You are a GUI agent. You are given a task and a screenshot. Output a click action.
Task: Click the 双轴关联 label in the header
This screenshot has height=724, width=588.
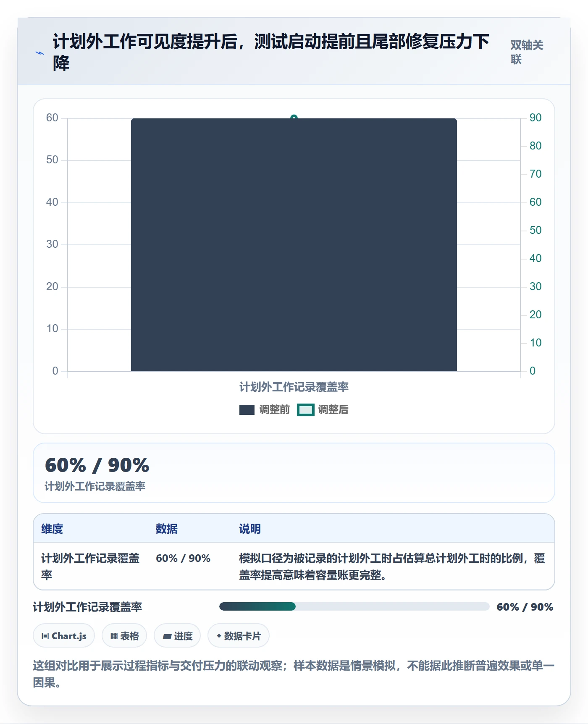pyautogui.click(x=527, y=52)
